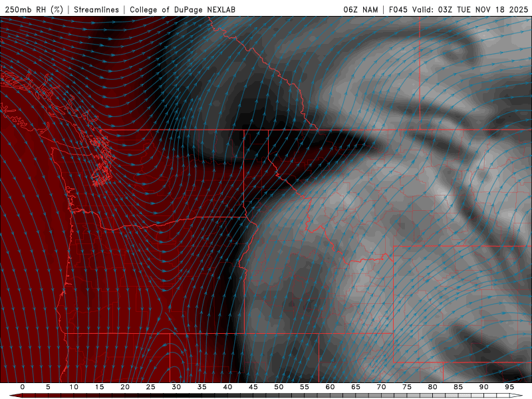532x399 pixels.
Task: Click 'Valid: 03Z TUE NOV 18 2025' text
Action: coord(470,9)
